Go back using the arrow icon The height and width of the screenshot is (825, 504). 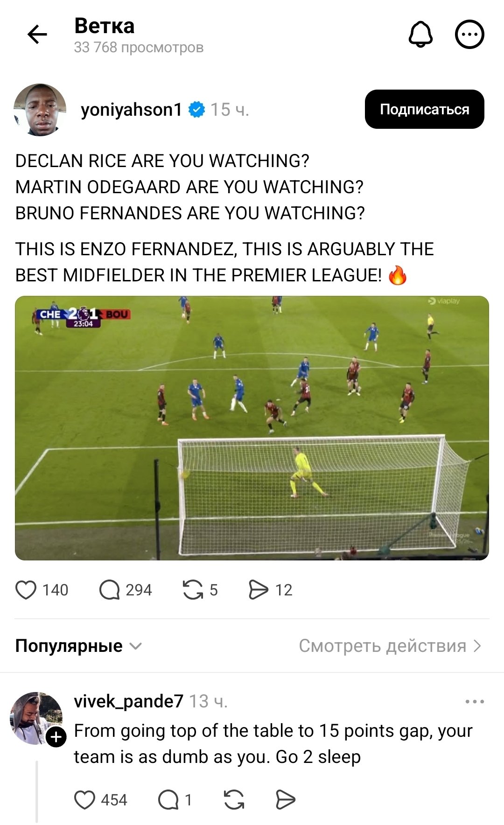click(37, 35)
